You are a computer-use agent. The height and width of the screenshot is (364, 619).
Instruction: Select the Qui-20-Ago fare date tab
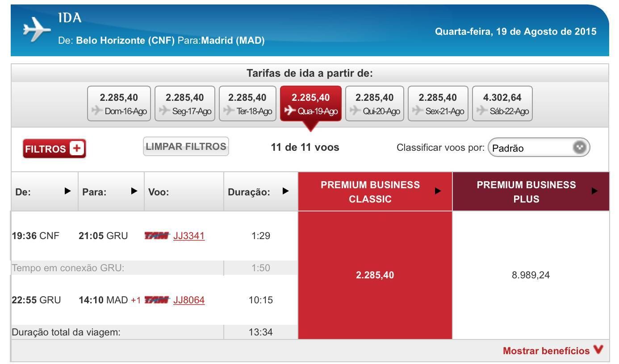[x=375, y=103]
